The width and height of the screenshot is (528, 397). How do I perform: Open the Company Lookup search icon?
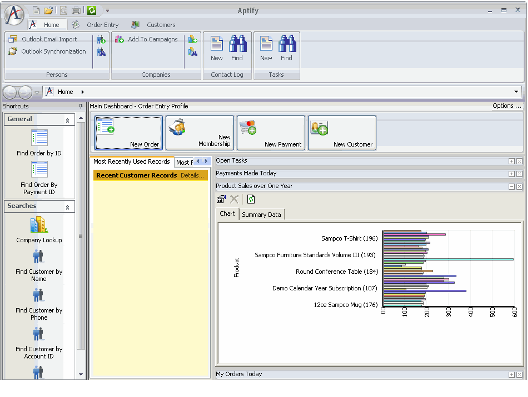click(x=39, y=225)
